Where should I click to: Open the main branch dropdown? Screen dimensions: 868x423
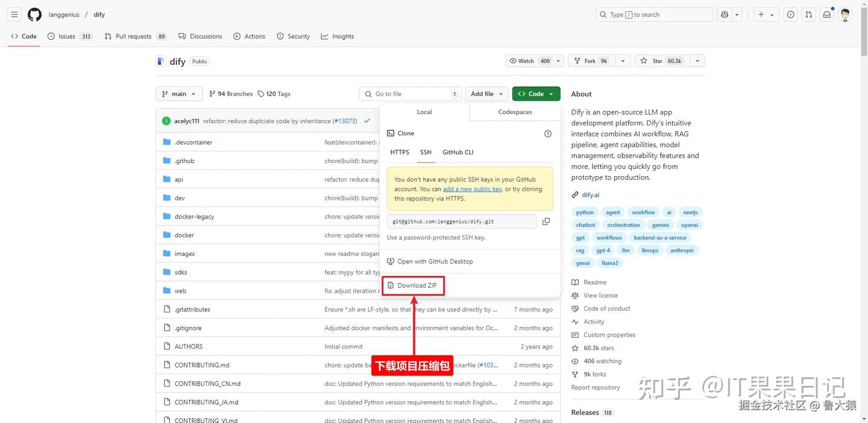tap(178, 94)
